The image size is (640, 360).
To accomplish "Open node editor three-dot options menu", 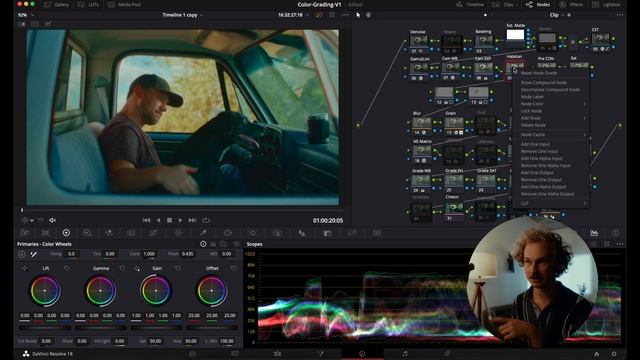I will point(620,15).
